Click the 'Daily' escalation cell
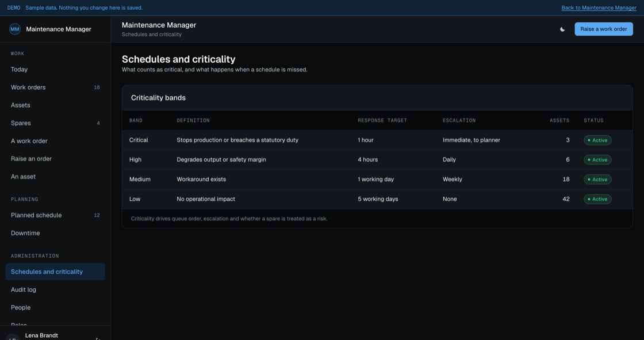This screenshot has width=644, height=340. [449, 159]
